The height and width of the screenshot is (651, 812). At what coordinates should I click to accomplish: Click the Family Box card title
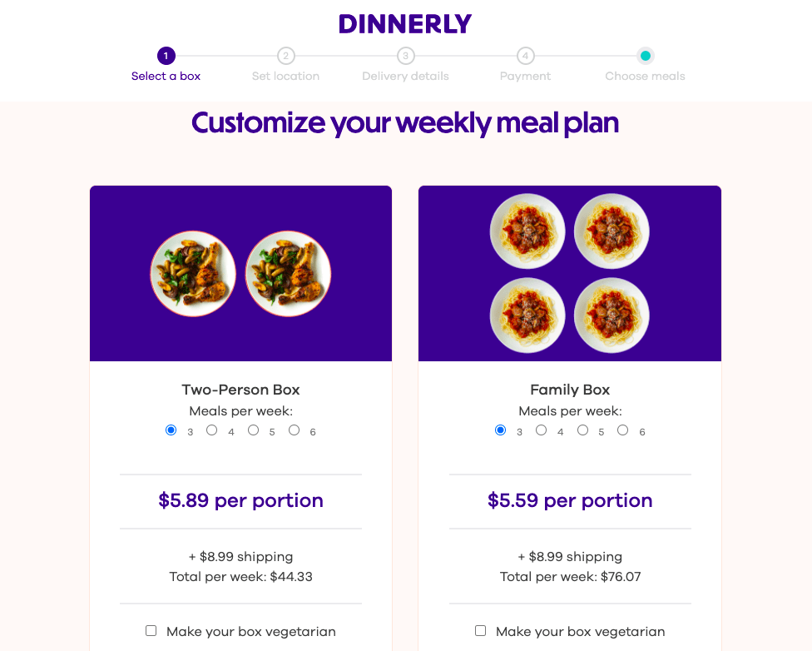coord(569,389)
